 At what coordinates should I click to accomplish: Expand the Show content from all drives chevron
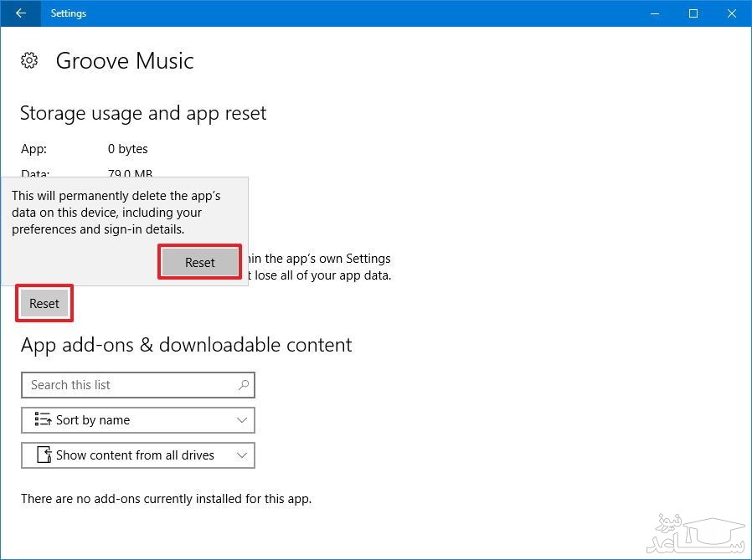tap(242, 455)
